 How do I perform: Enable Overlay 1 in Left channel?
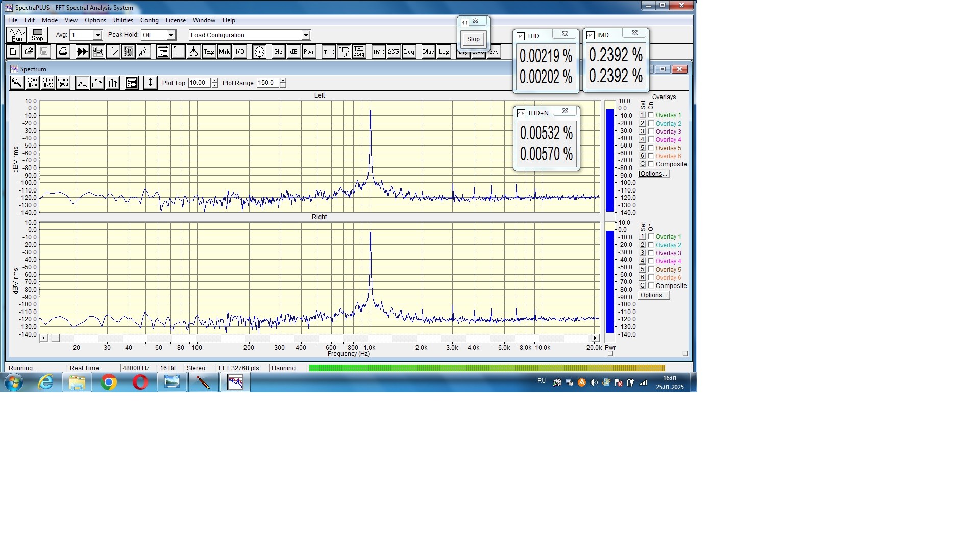[651, 115]
